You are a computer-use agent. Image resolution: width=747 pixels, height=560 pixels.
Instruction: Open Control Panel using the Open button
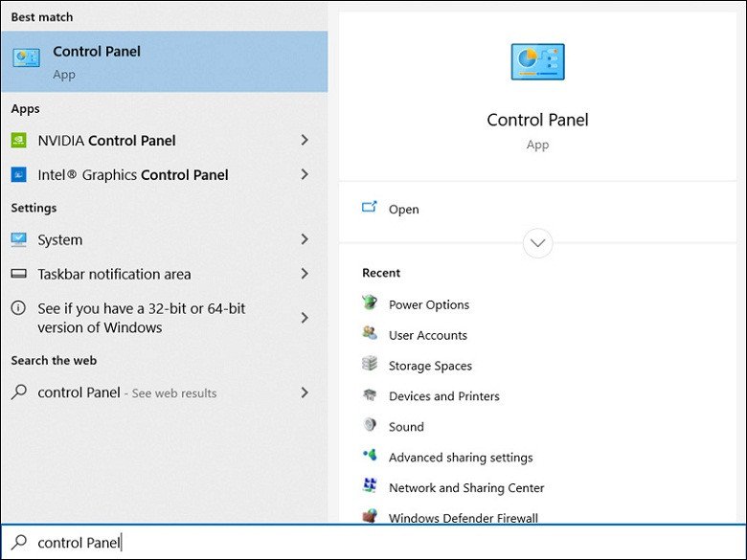click(403, 210)
